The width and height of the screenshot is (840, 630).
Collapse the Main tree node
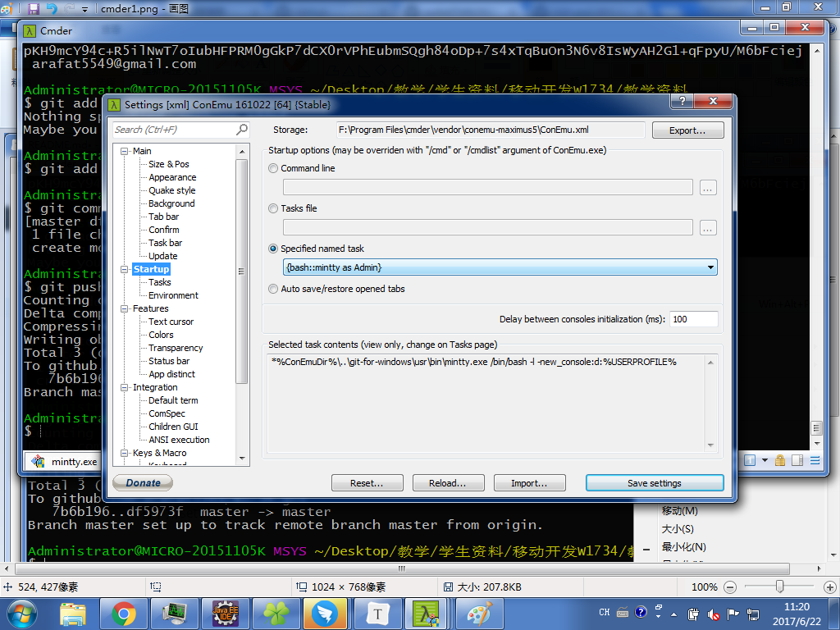125,151
